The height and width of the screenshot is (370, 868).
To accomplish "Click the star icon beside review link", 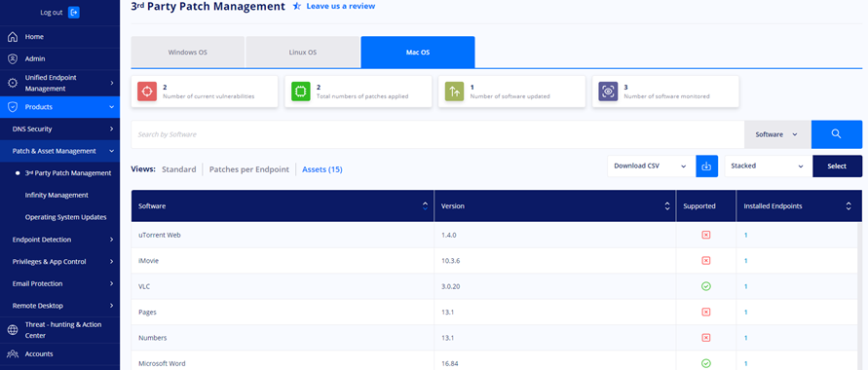I will [x=297, y=6].
